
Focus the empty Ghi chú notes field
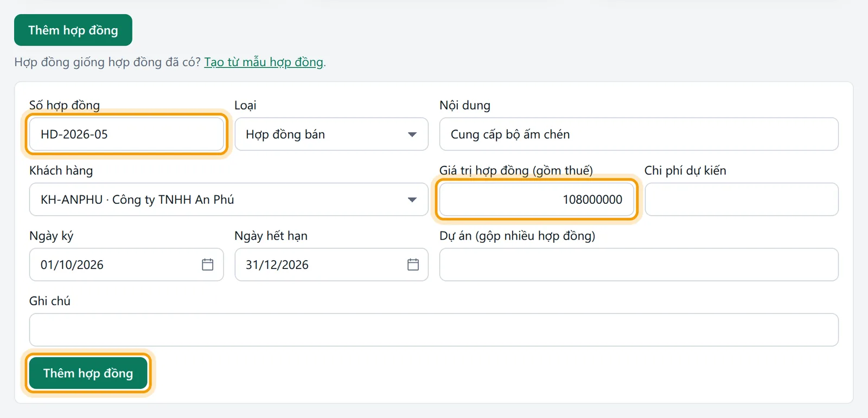434,330
